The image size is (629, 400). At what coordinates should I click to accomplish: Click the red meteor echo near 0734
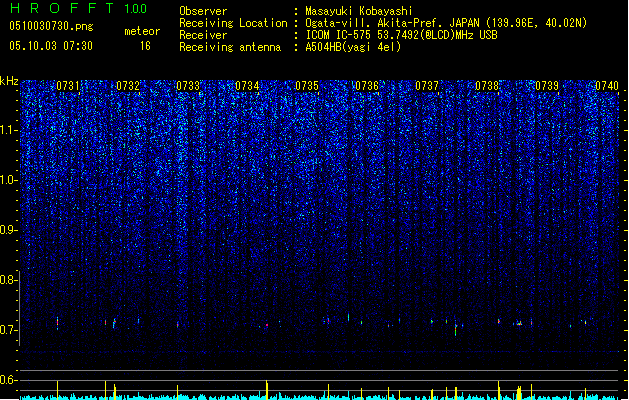[x=267, y=325]
